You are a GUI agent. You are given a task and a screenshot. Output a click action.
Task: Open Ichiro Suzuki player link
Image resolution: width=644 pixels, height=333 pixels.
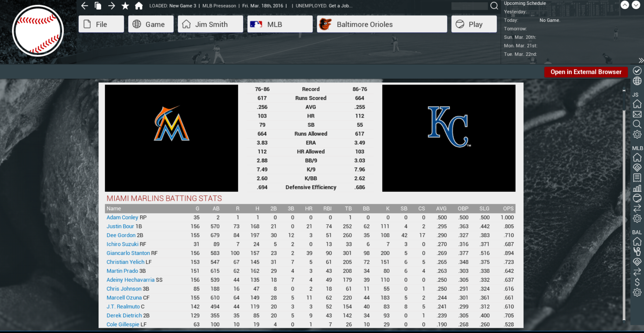pyautogui.click(x=122, y=244)
